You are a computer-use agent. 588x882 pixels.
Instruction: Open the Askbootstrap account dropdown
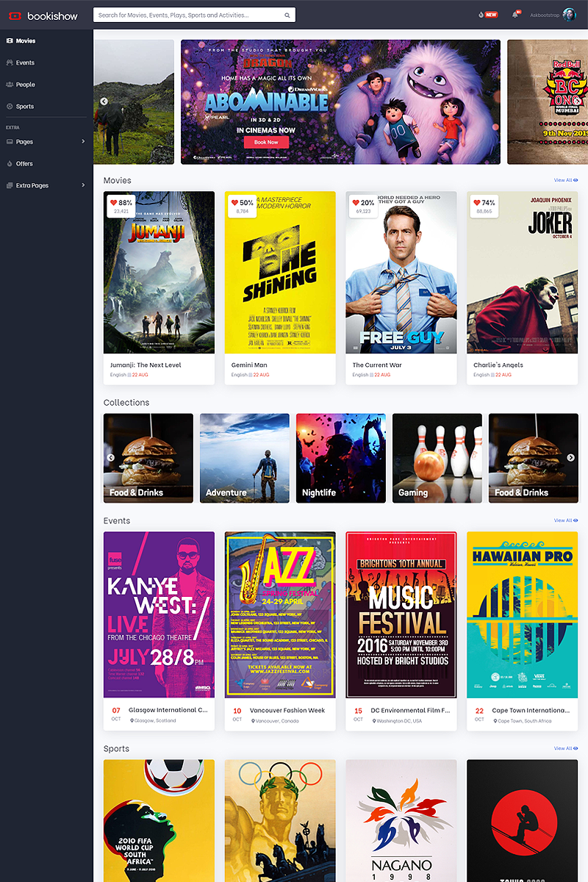click(x=553, y=15)
